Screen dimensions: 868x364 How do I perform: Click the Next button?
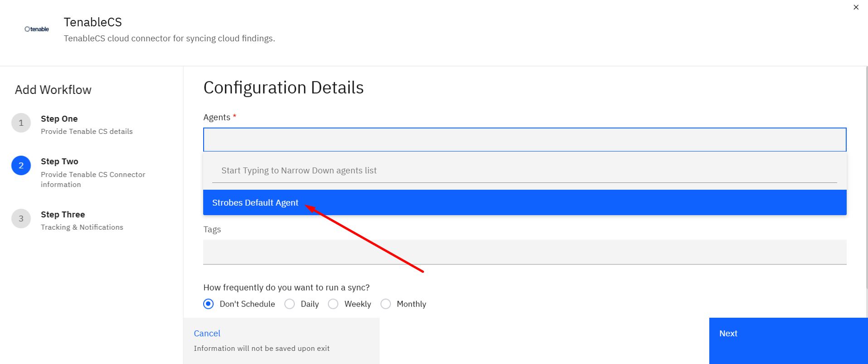coord(789,341)
